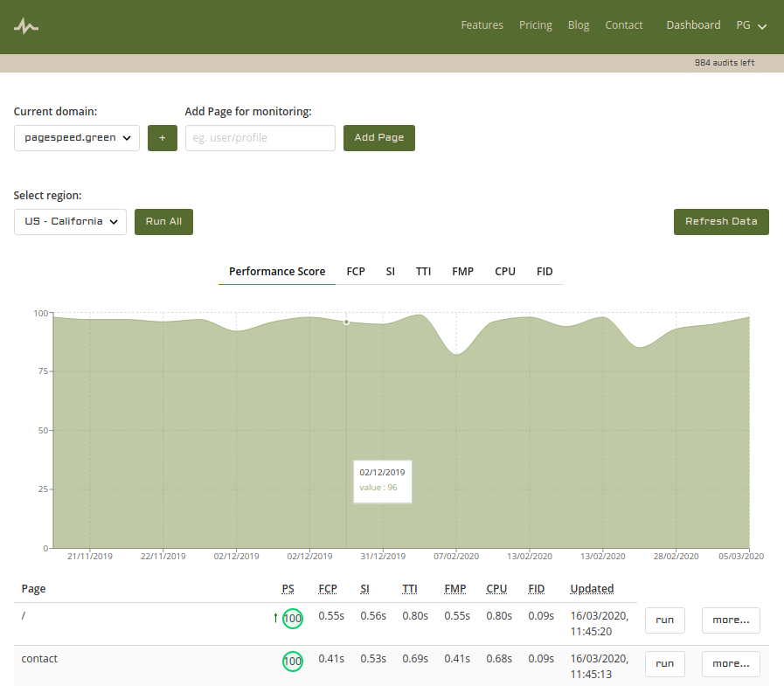Open the Select region dropdown
Viewport: 784px width, 686px height.
click(x=71, y=222)
